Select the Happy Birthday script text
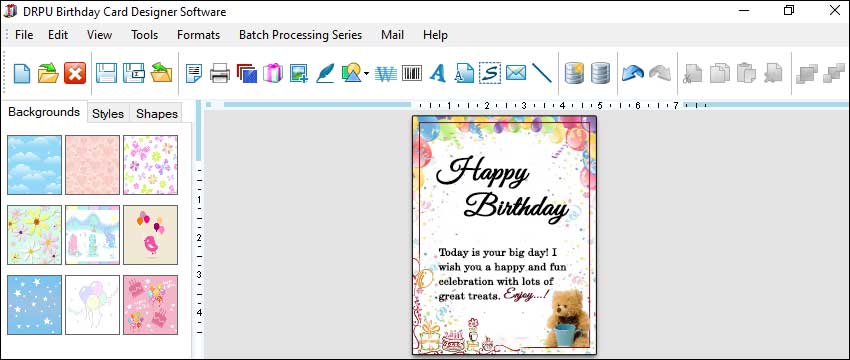The width and height of the screenshot is (850, 360). click(503, 190)
